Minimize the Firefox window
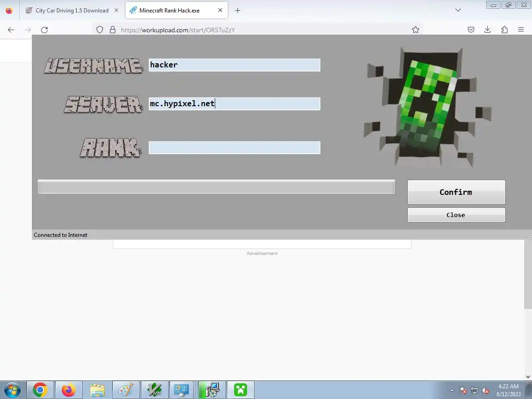 point(493,5)
